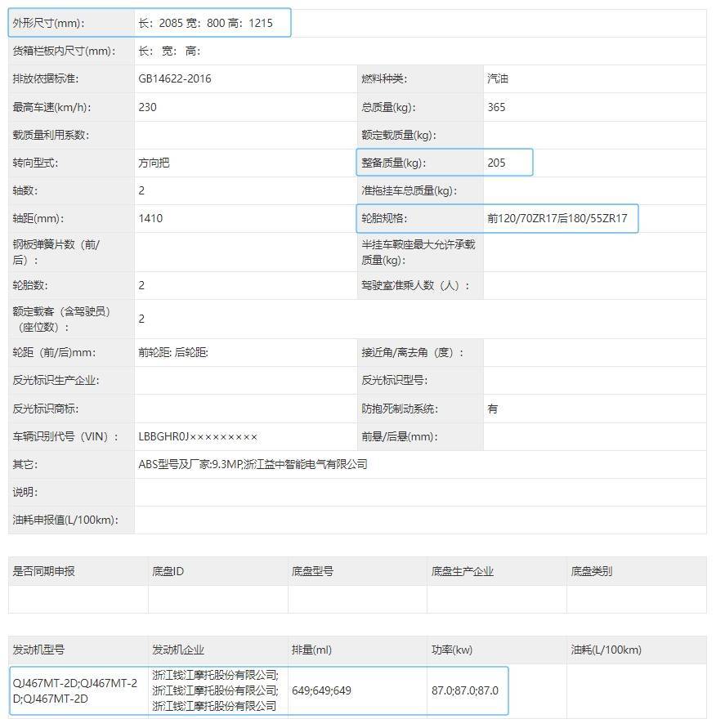Select the VIN LBBGHR0J×××××××××
This screenshot has height=728, width=716.
point(198,437)
